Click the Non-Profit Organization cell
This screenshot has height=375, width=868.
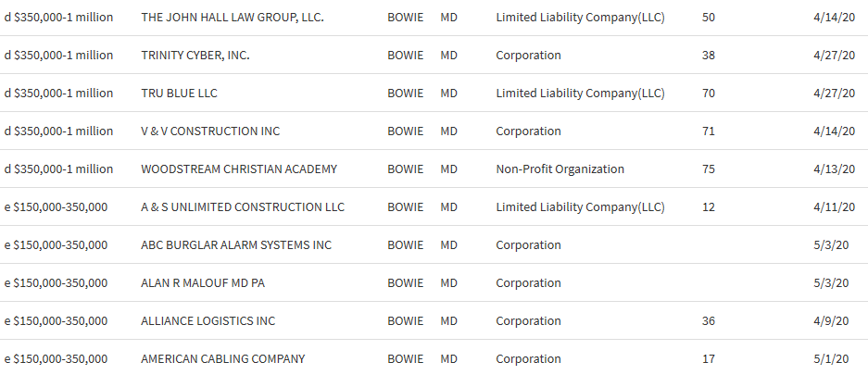[x=560, y=169]
